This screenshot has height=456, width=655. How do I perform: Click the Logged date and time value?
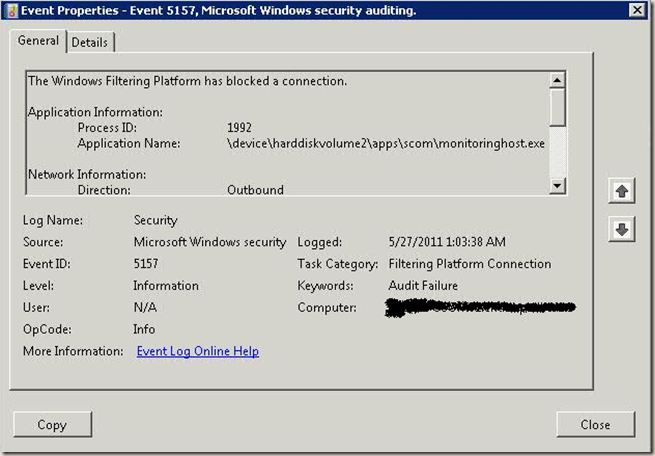pos(447,241)
